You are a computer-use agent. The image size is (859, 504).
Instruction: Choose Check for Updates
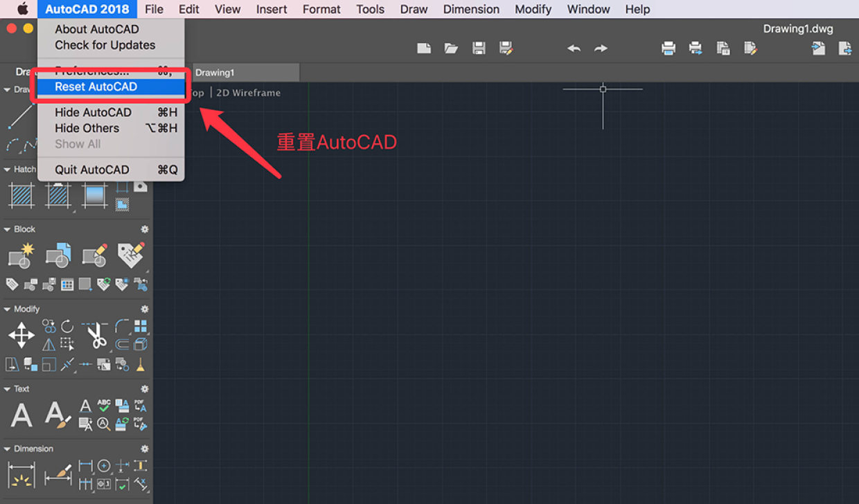111,45
